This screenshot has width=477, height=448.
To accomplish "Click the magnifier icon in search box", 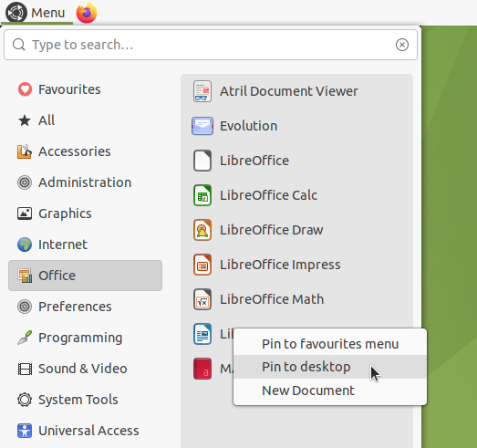I will click(x=19, y=45).
